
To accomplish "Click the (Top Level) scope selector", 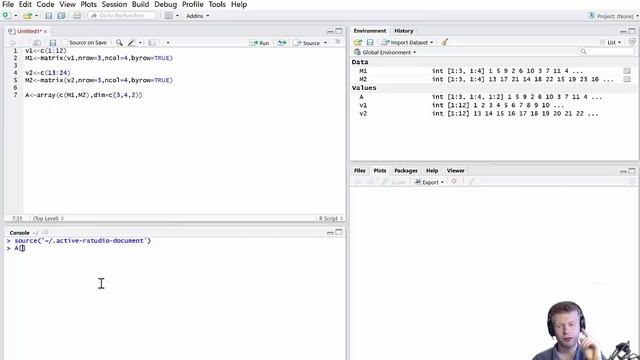I will (x=48, y=218).
